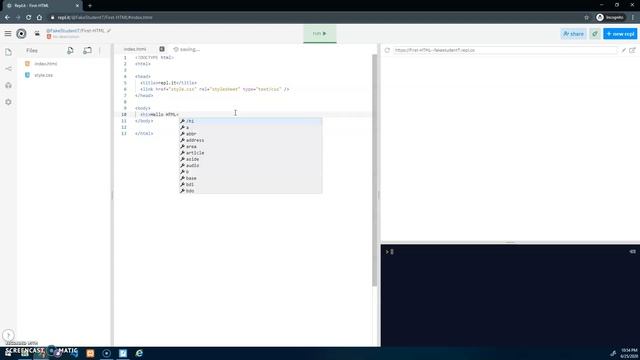
Task: Open the settings gear sidebar icon
Action: click(x=8, y=102)
